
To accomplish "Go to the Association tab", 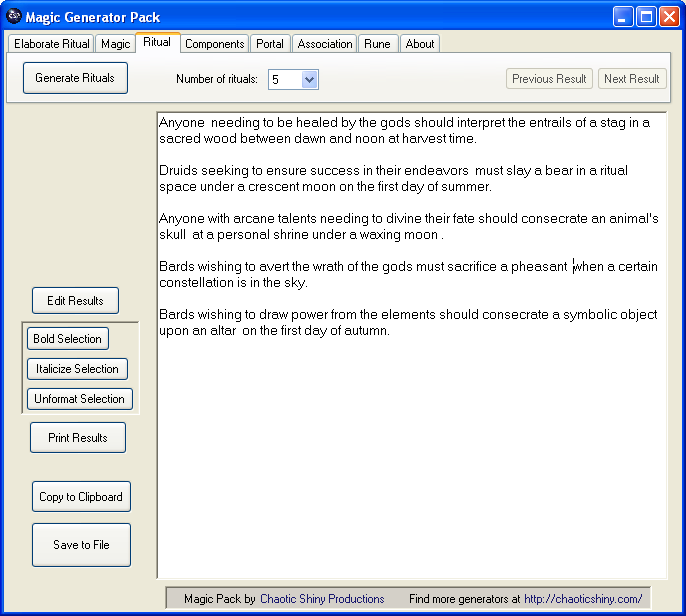I will pos(325,44).
